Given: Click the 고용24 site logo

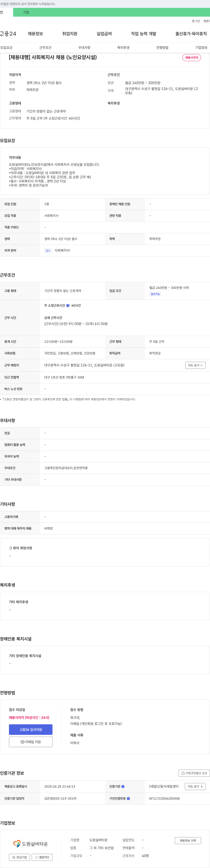Looking at the screenshot, I should tap(8, 34).
